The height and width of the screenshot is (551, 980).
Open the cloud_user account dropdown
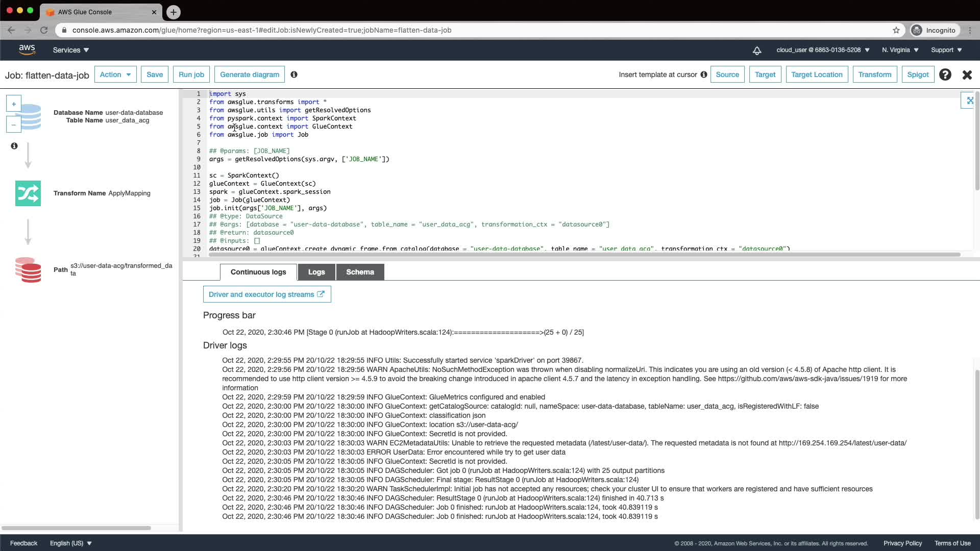[x=823, y=50]
